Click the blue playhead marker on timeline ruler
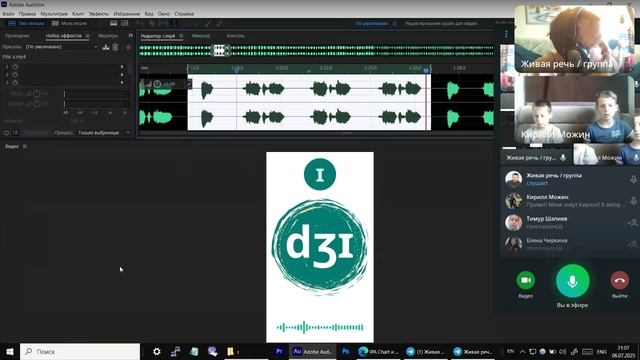This screenshot has height=360, width=640. pyautogui.click(x=426, y=71)
